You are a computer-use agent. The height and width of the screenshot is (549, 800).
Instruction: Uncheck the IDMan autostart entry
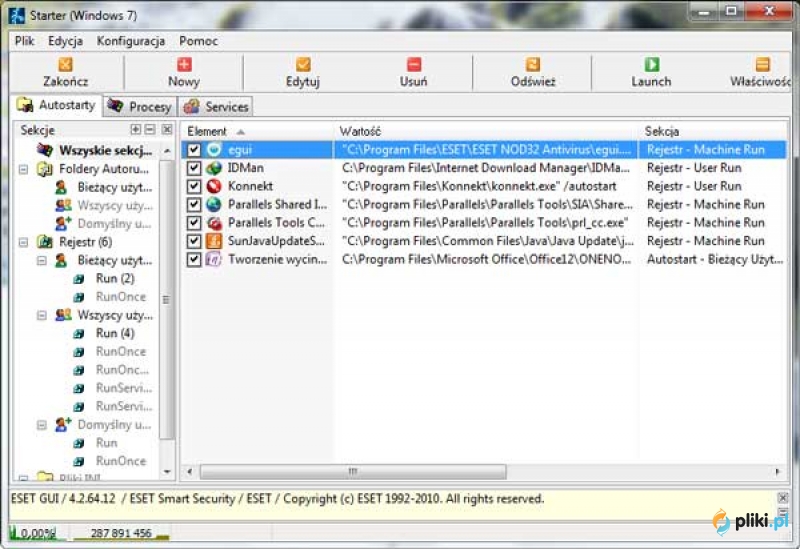(194, 168)
